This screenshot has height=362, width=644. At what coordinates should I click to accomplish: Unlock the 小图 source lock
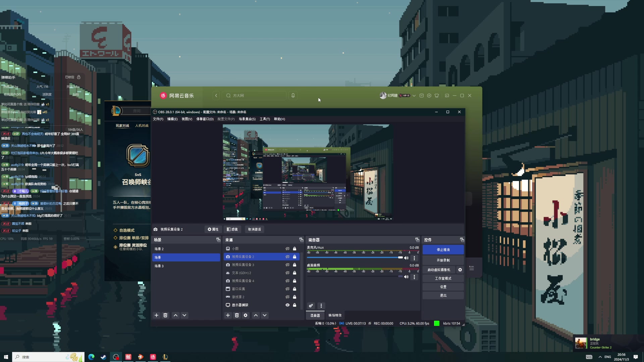294,249
